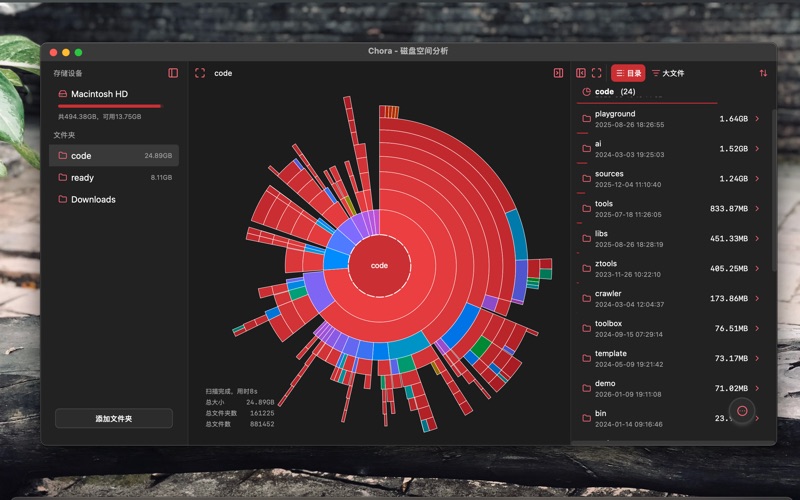Expand the sources folder chevron
Image resolution: width=800 pixels, height=500 pixels.
[757, 179]
